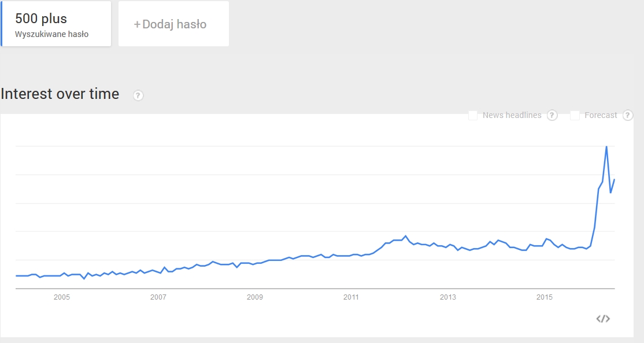Open help icon beside Interest over time
The image size is (644, 343).
pos(138,95)
